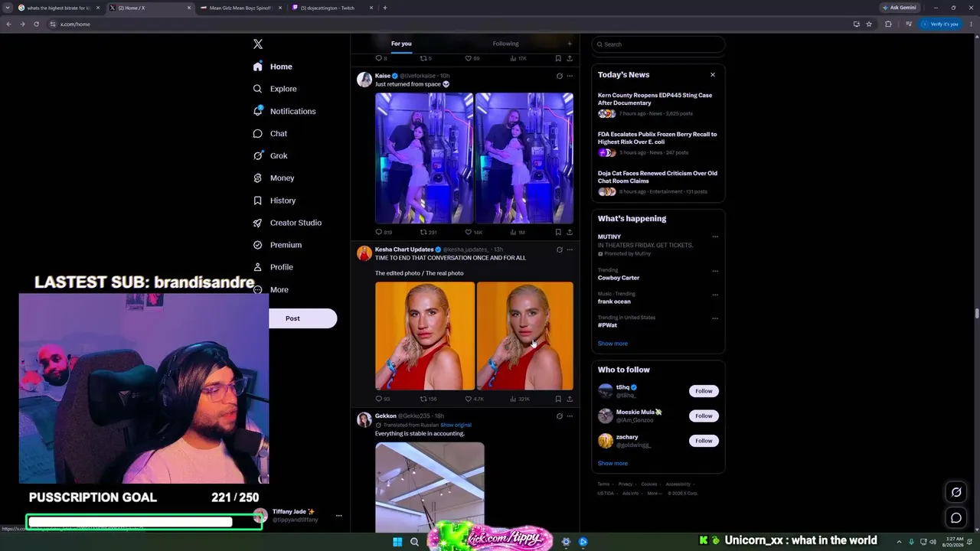This screenshot has height=551, width=980.
Task: Click the X search field
Action: coord(658,44)
